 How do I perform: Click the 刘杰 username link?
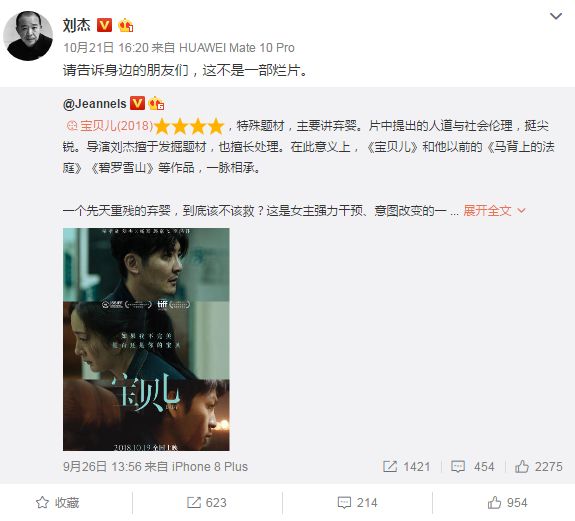76,25
